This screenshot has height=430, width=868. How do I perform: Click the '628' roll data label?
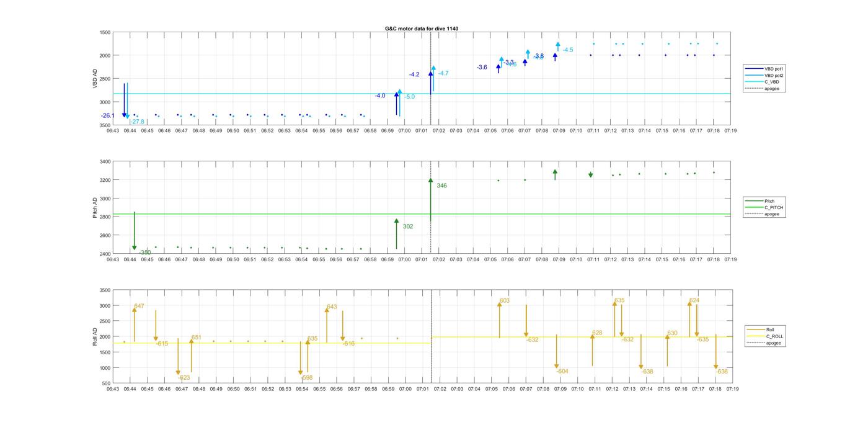pos(597,333)
